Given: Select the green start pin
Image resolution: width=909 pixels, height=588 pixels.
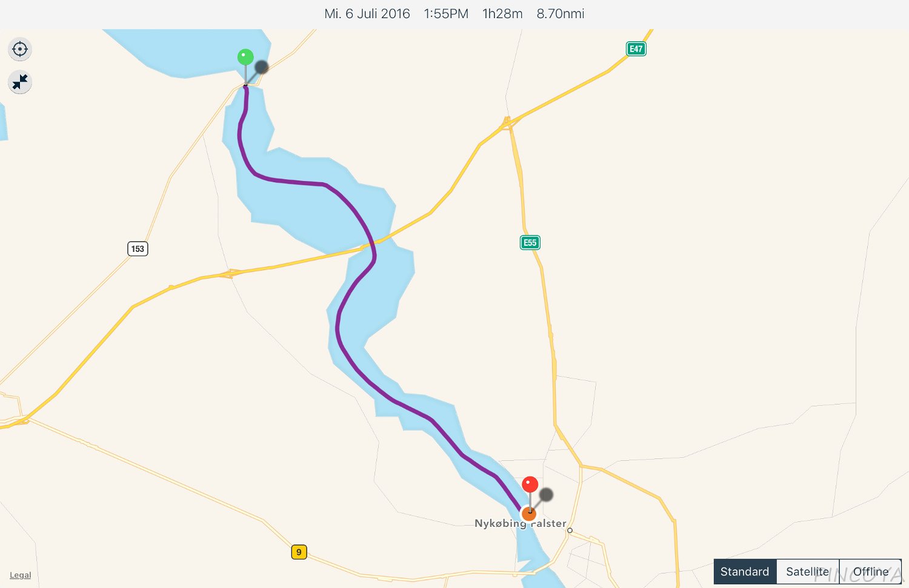Looking at the screenshot, I should coord(245,58).
